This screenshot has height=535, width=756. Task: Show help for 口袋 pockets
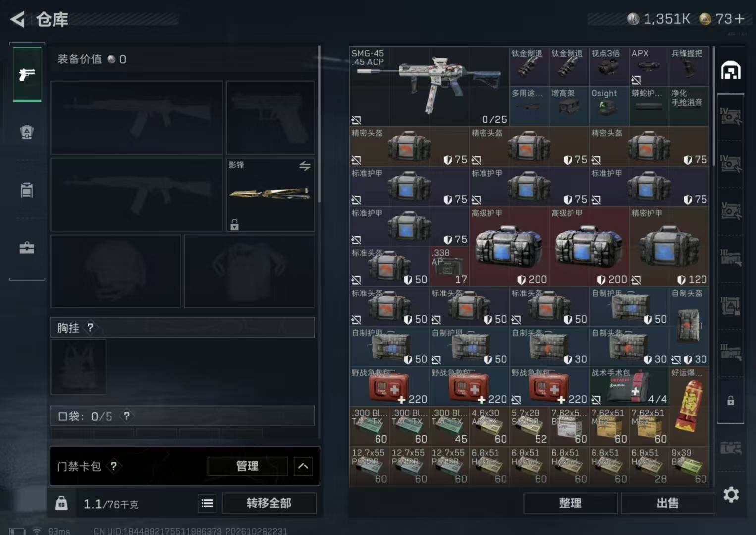pos(127,416)
